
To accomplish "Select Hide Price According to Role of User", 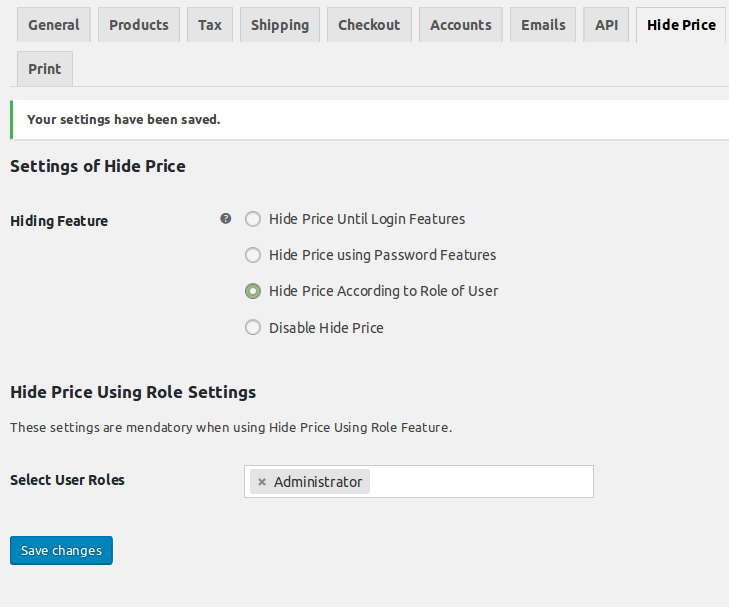I will point(253,291).
